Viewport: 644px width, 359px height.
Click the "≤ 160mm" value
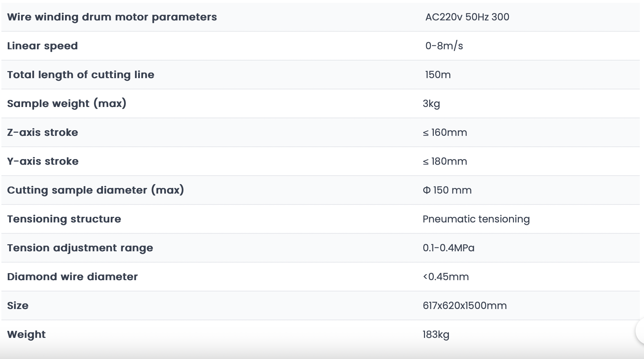(x=445, y=132)
